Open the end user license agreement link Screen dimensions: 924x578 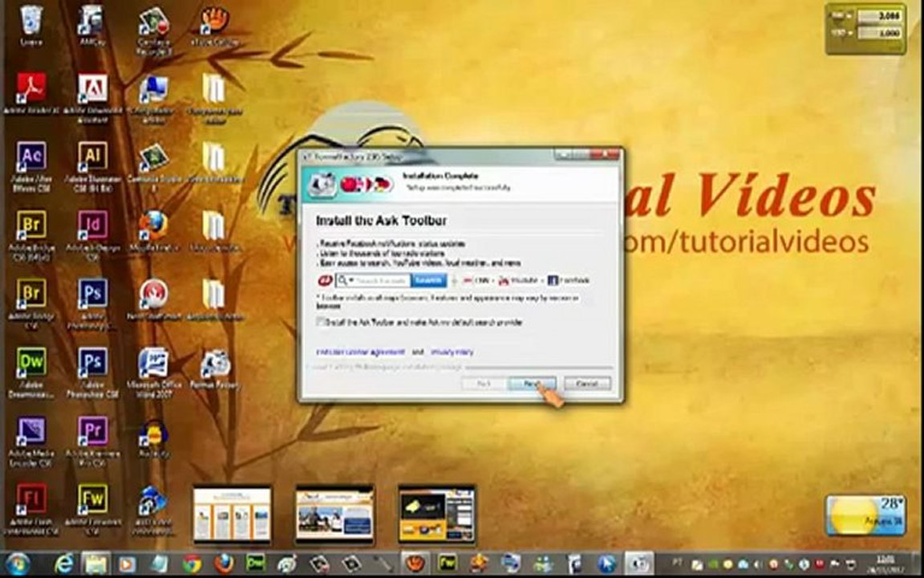(361, 352)
